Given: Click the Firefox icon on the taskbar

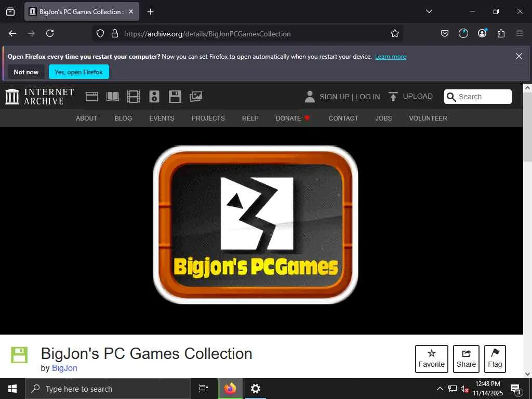Looking at the screenshot, I should point(230,389).
